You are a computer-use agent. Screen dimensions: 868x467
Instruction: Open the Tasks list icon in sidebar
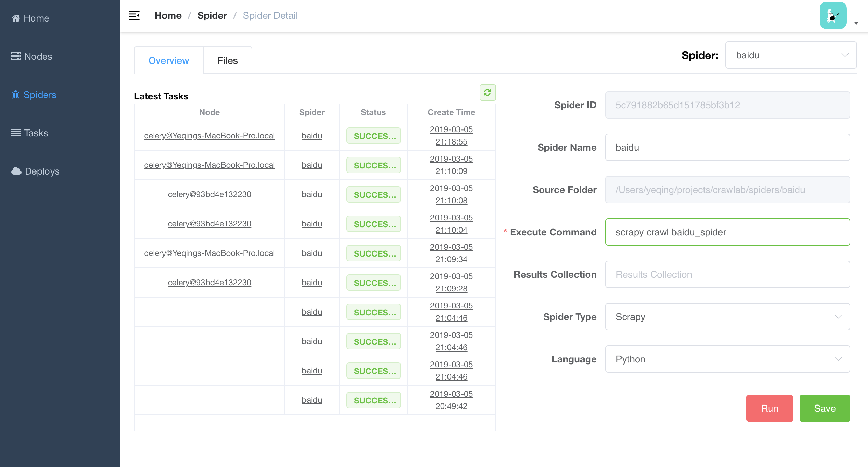(x=16, y=133)
